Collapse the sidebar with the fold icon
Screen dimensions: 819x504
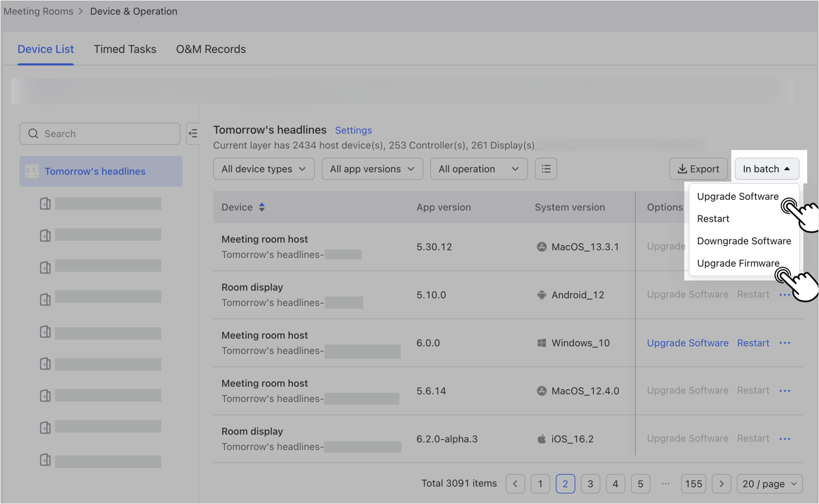(x=193, y=133)
